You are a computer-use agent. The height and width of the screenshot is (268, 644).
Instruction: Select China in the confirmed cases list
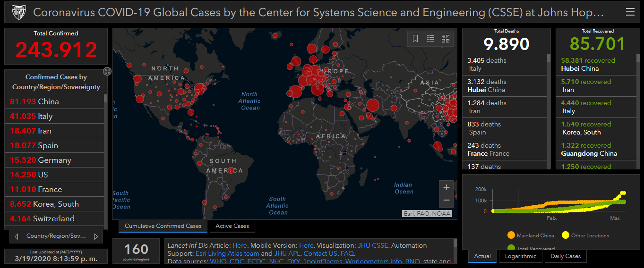54,101
